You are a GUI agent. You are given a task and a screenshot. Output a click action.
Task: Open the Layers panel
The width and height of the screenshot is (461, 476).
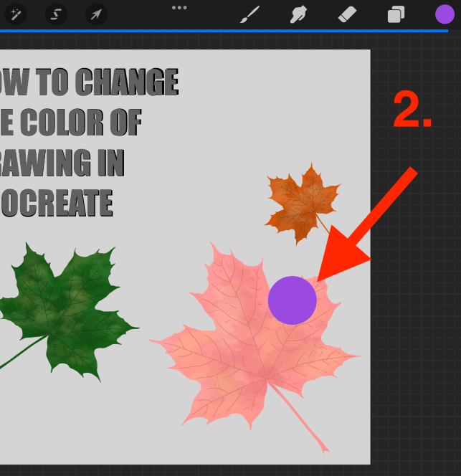pyautogui.click(x=396, y=14)
